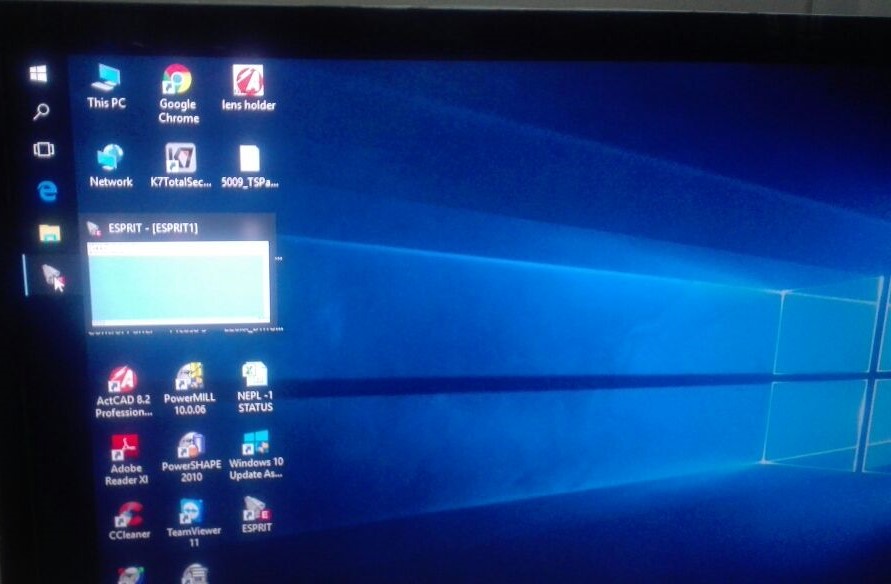Select the PowerMILL 10.0.06 desktop shortcut
This screenshot has height=584, width=891.
click(189, 378)
